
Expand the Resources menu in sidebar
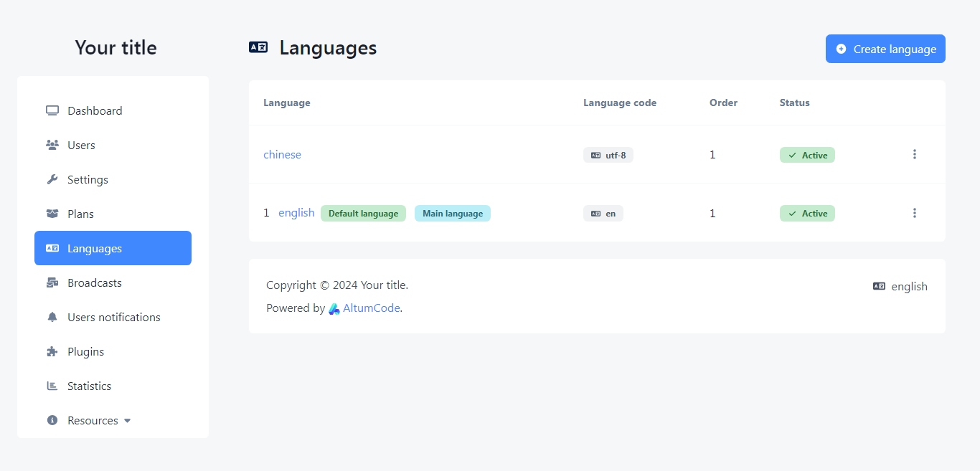(98, 420)
